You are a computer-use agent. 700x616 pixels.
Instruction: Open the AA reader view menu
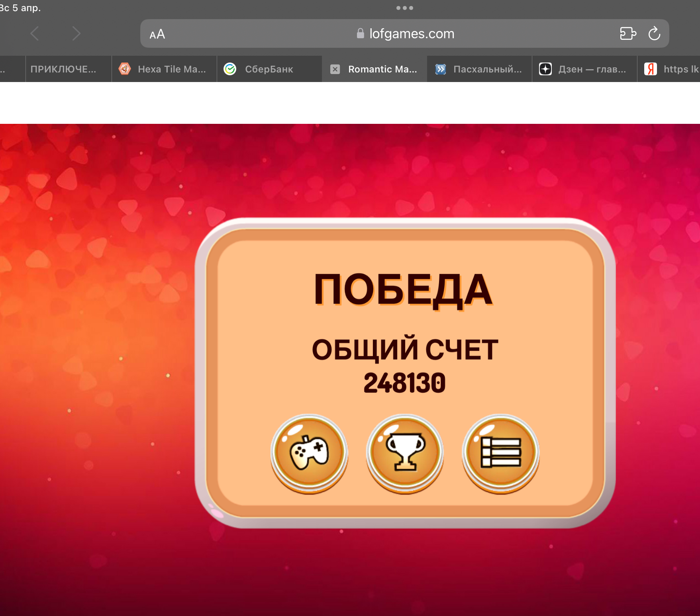(157, 34)
